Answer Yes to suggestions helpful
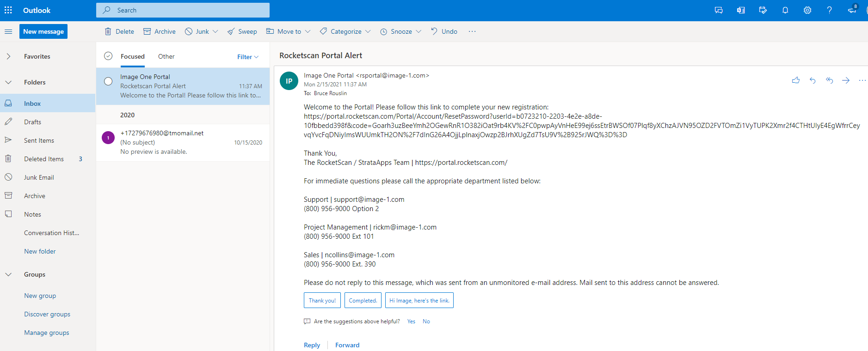Screen dimensions: 868x351 (x=412, y=321)
